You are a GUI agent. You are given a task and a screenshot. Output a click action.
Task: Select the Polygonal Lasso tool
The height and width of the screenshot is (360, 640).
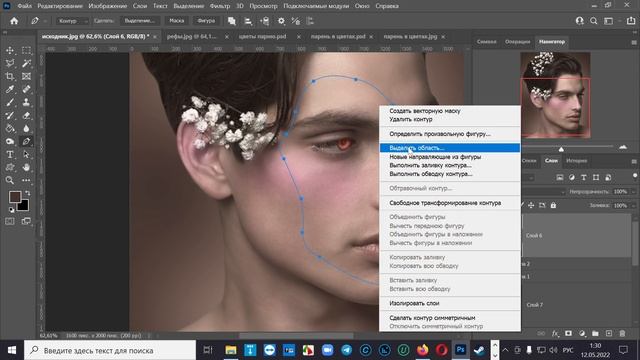(x=10, y=63)
